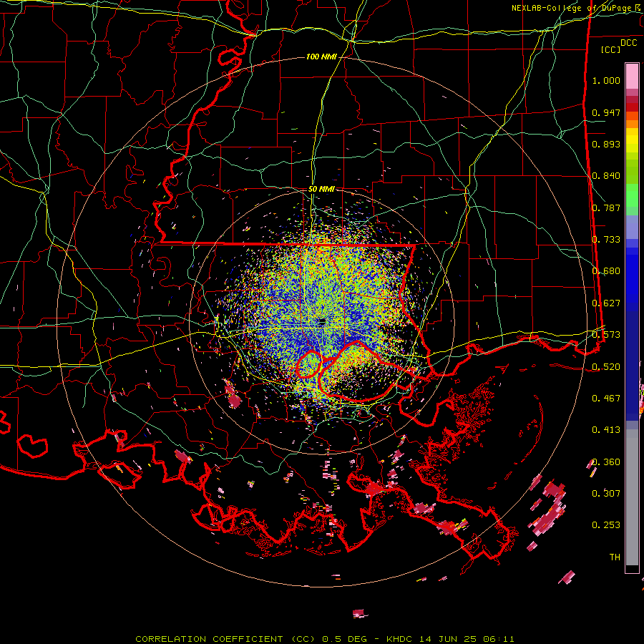This screenshot has height=644, width=644.
Task: Click the DCC label above the color scale
Action: click(629, 43)
